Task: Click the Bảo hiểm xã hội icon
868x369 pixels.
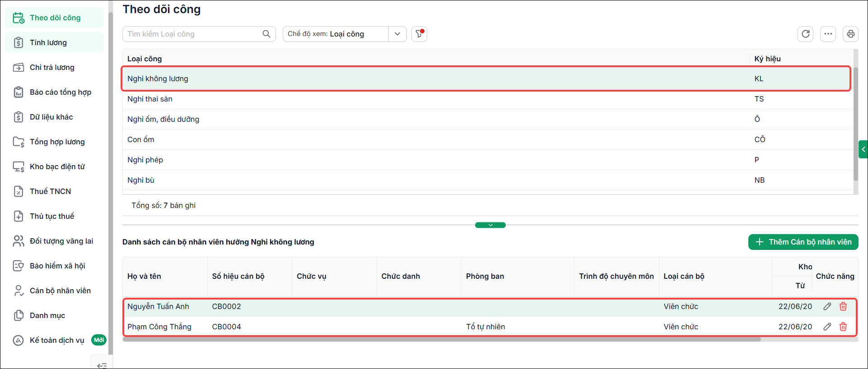Action: coord(19,266)
